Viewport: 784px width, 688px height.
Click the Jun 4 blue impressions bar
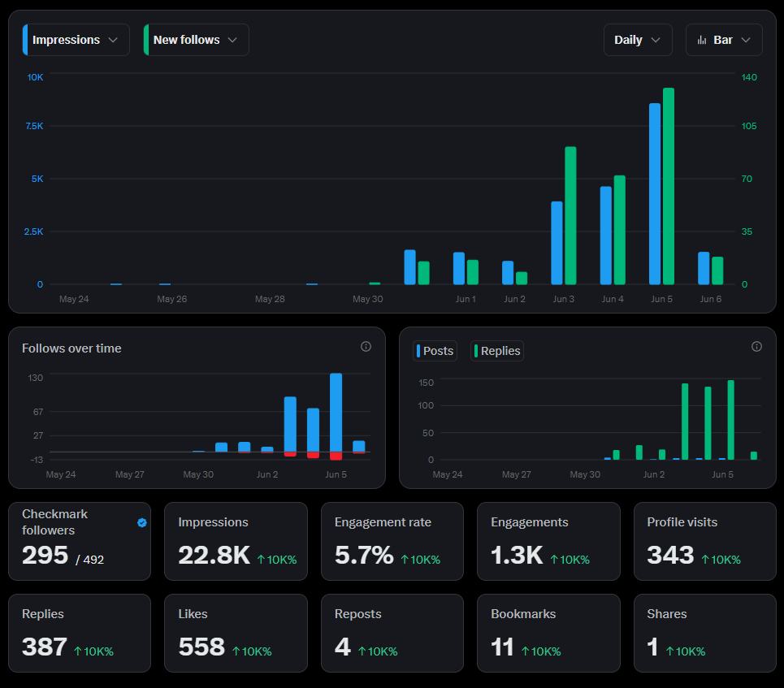[x=605, y=236]
